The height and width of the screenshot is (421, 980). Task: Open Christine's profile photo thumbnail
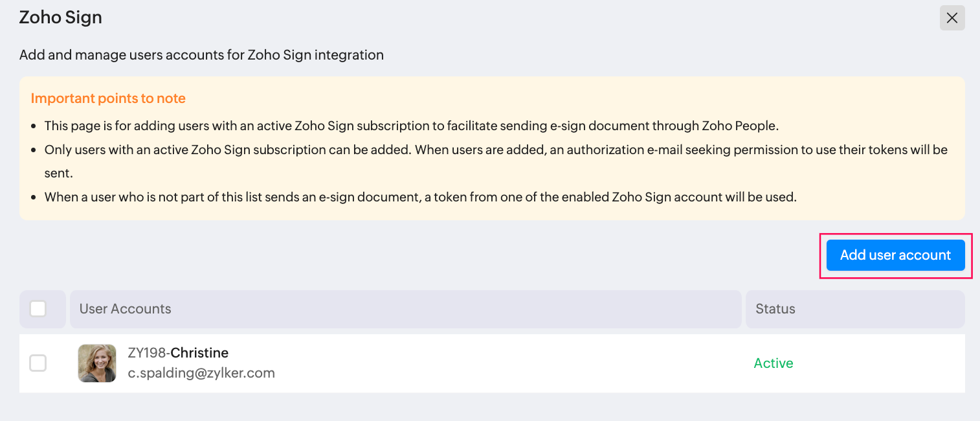click(x=97, y=363)
